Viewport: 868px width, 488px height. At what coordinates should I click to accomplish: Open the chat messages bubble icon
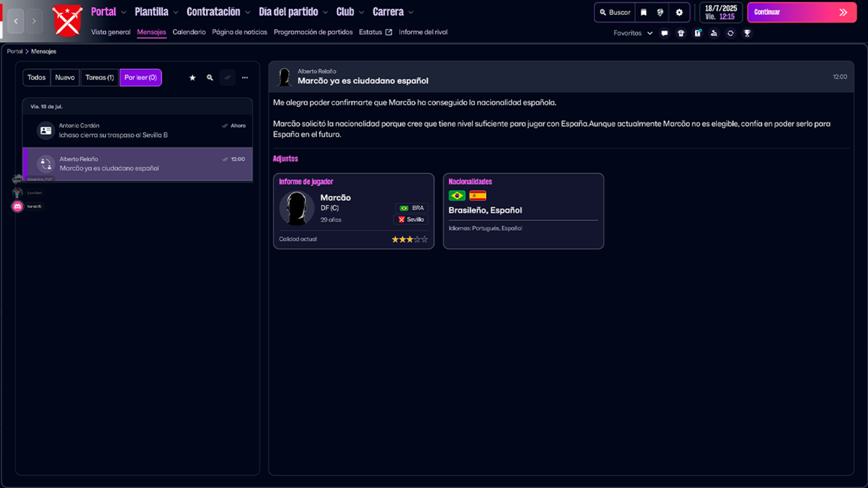(664, 33)
